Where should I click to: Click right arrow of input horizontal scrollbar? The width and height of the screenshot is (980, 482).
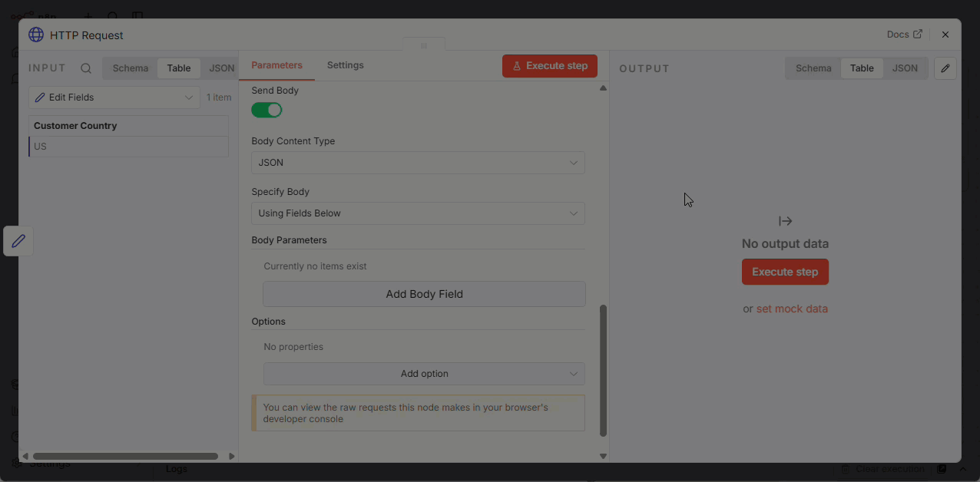(x=232, y=456)
